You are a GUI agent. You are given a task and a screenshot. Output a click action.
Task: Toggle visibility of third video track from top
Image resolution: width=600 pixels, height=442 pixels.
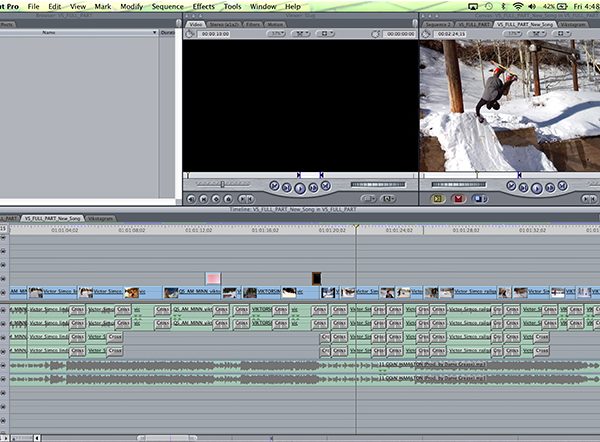click(3, 265)
